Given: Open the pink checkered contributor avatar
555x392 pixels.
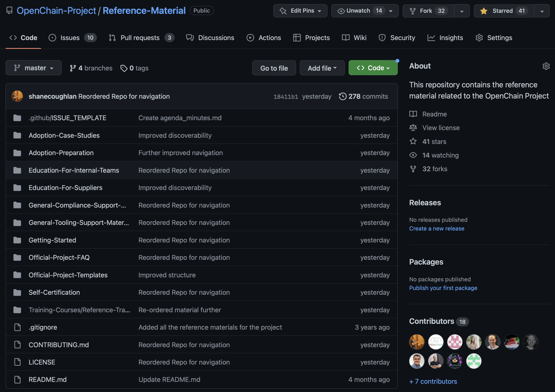Looking at the screenshot, I should (455, 342).
